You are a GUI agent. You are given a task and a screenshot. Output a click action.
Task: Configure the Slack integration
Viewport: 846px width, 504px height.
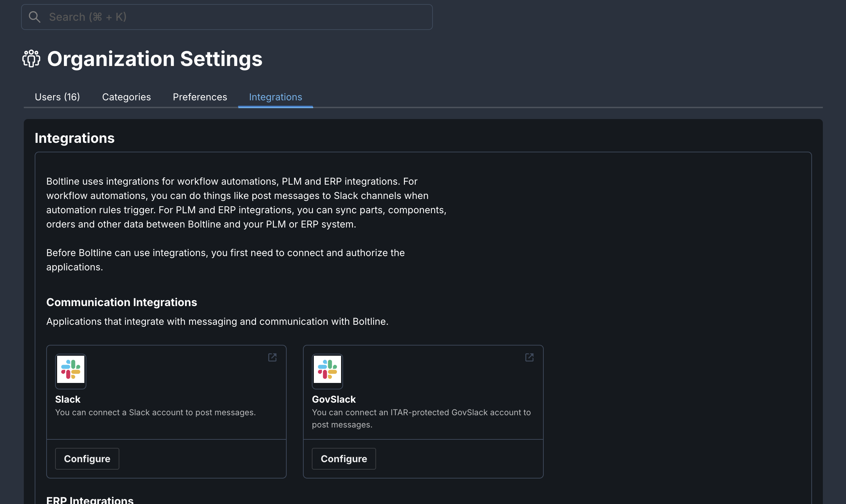[x=87, y=458]
